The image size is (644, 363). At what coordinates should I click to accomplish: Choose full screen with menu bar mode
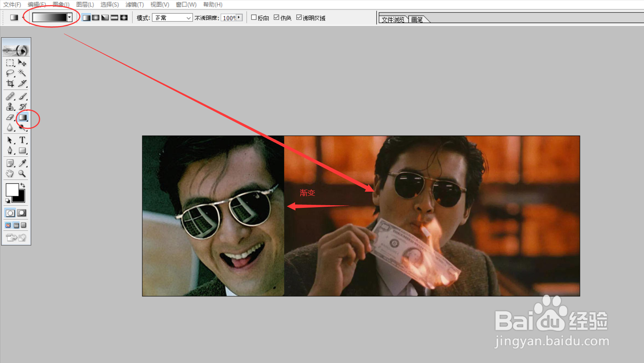(16, 225)
